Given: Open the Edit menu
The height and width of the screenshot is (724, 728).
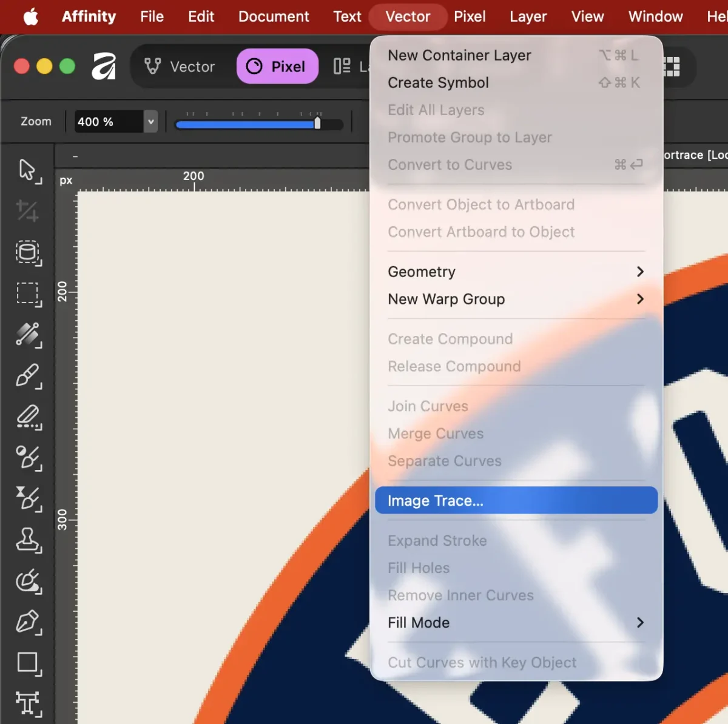Looking at the screenshot, I should click(x=201, y=16).
